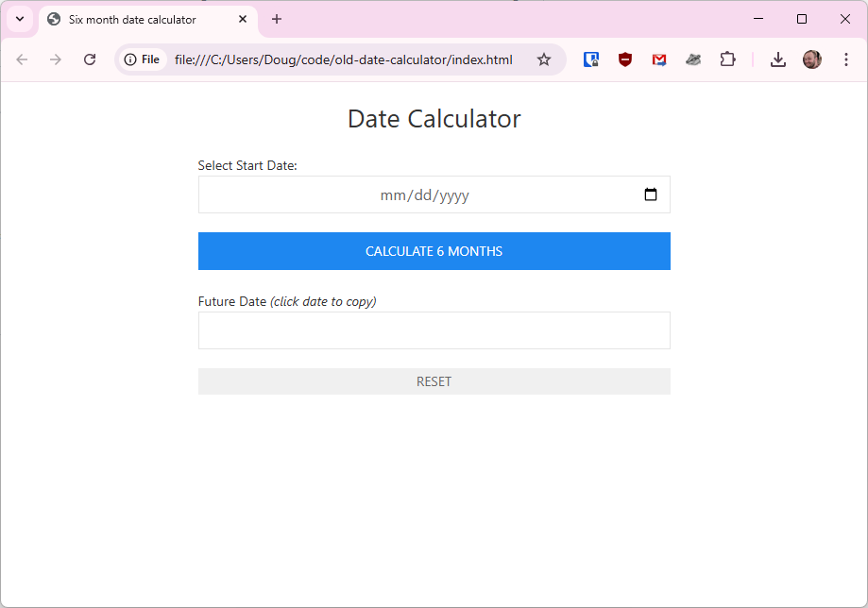Close the Six month date calculator tab
Viewport: 868px width, 608px height.
[x=243, y=19]
